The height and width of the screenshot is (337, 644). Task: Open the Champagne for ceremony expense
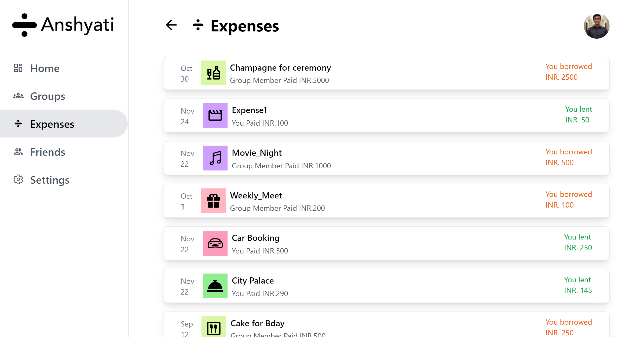point(386,73)
